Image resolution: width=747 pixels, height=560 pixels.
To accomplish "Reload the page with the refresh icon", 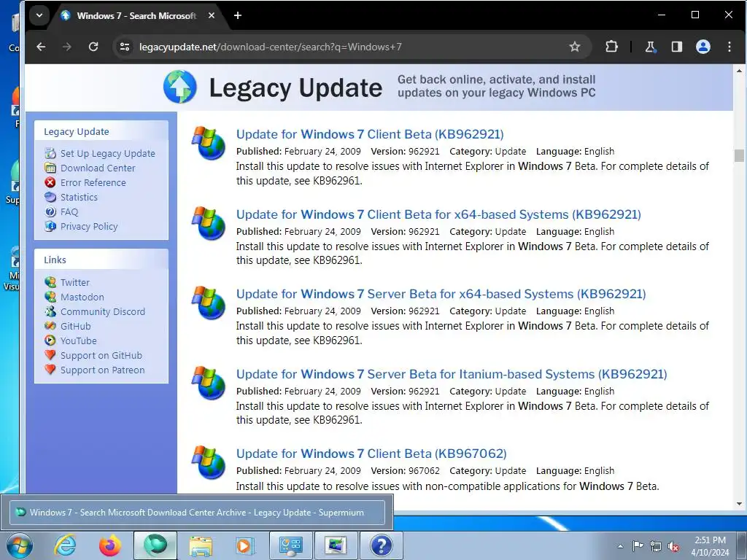I will click(93, 47).
